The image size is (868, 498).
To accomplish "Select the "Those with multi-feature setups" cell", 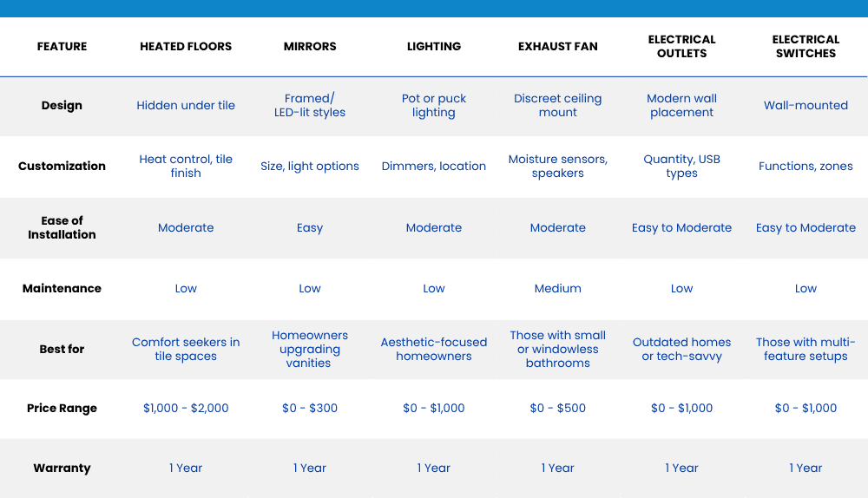I will (x=806, y=350).
